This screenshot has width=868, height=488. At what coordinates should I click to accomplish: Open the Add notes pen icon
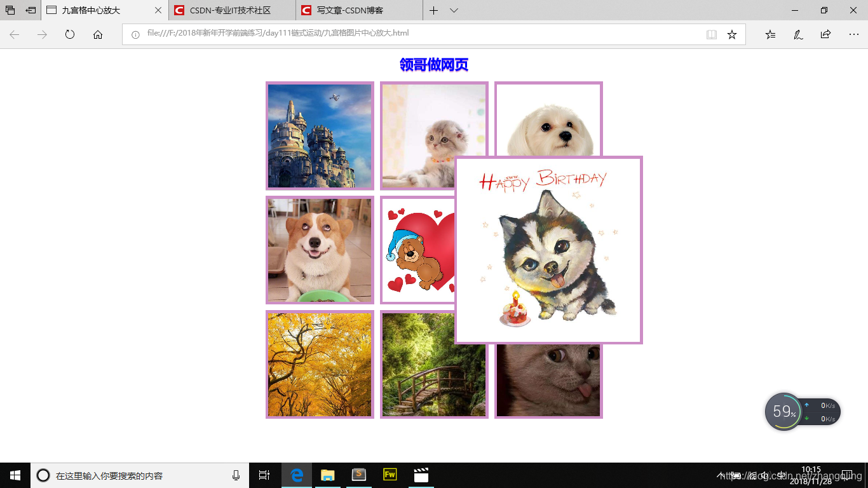[x=798, y=34]
